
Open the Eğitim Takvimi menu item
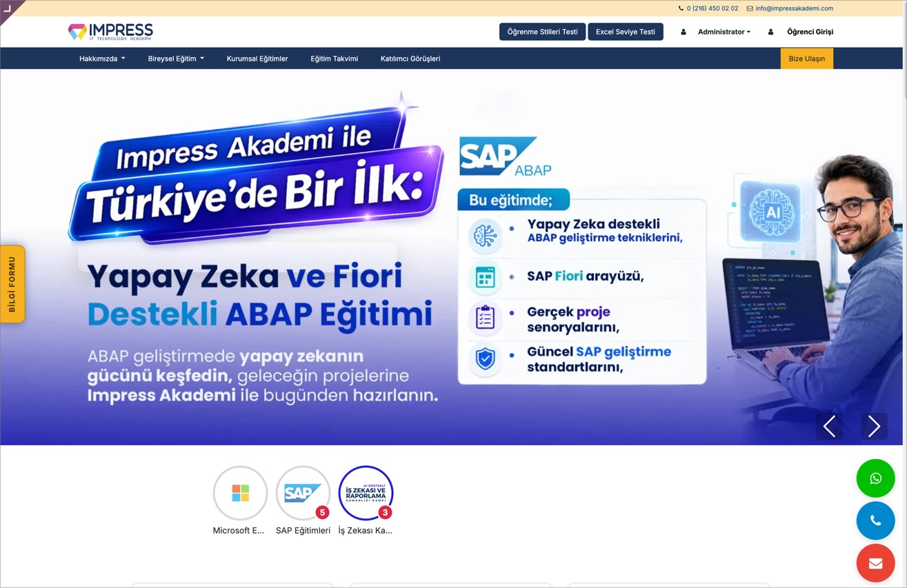click(x=335, y=59)
